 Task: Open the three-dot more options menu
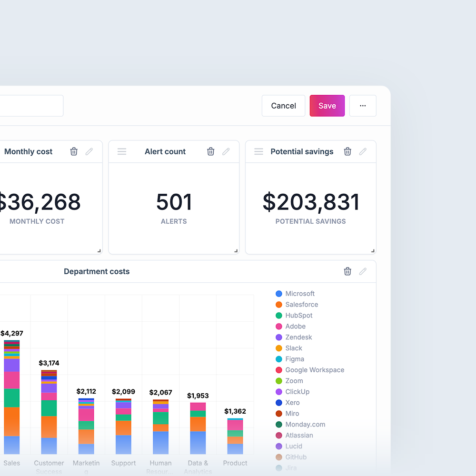[363, 106]
